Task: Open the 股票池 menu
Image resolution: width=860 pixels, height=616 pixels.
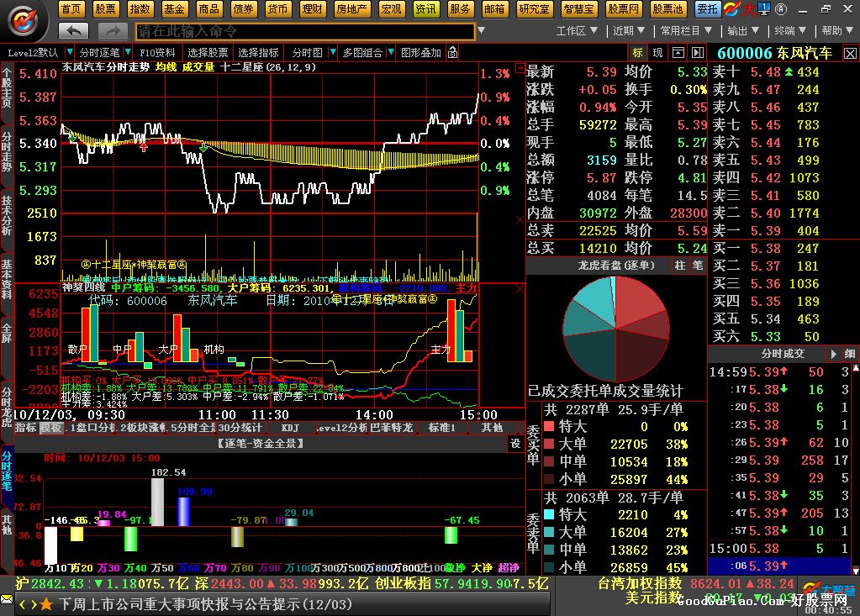Action: 667,8
